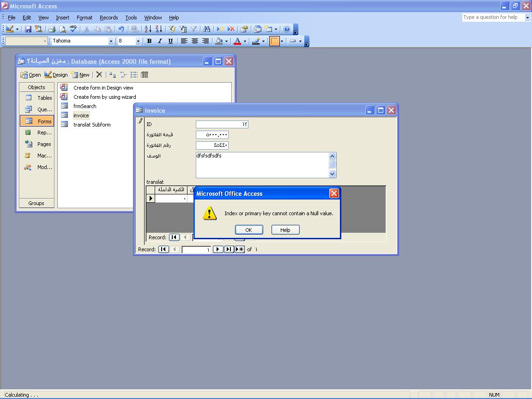Switch database window to Large Icons view

112,75
